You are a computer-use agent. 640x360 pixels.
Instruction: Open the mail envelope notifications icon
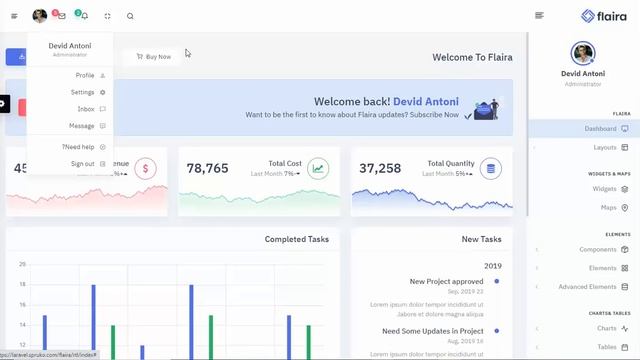pos(62,16)
